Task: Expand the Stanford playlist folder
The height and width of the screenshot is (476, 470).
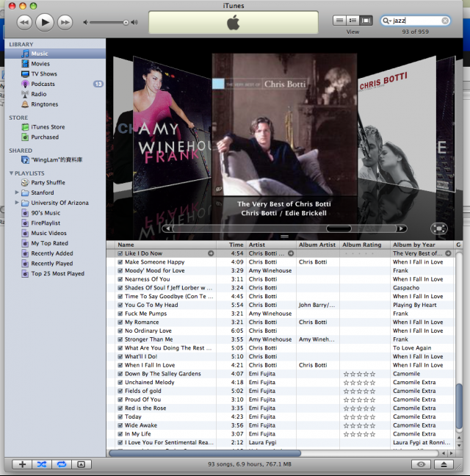Action: (17, 192)
